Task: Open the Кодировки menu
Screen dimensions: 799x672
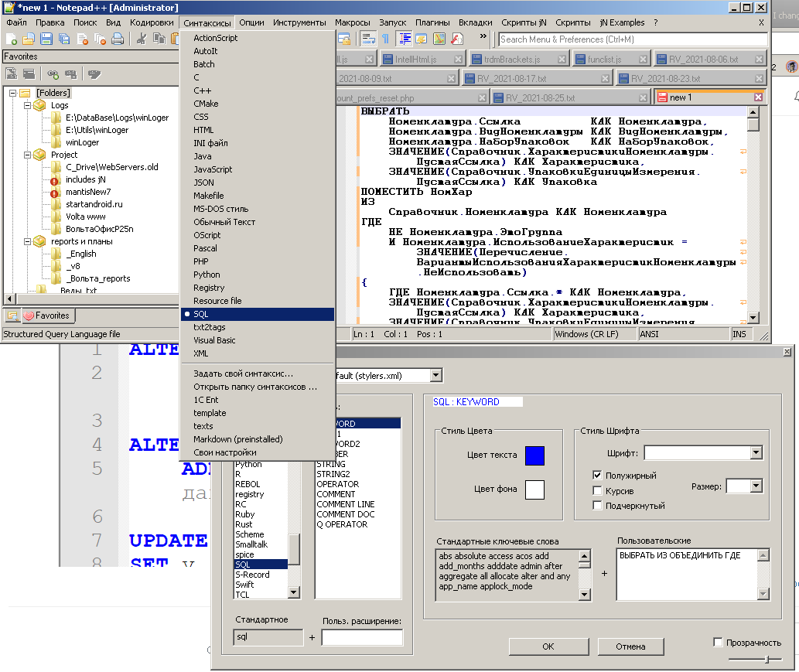Action: tap(152, 22)
